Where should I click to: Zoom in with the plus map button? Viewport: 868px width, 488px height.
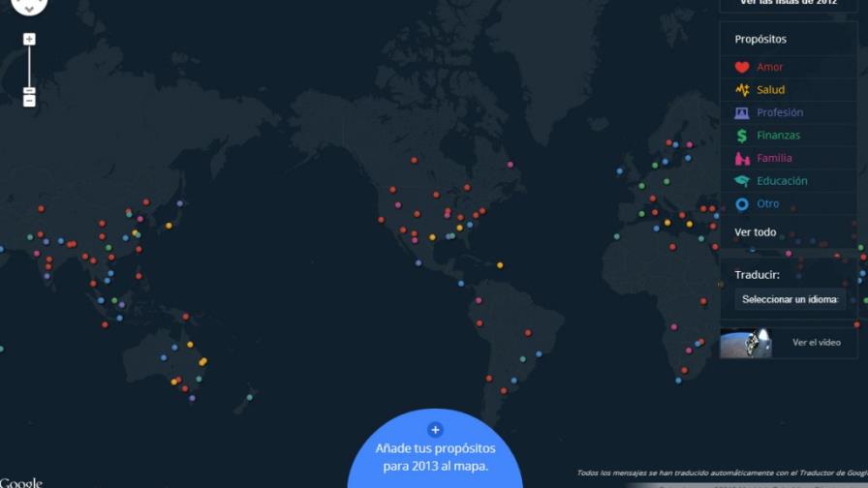coord(29,40)
